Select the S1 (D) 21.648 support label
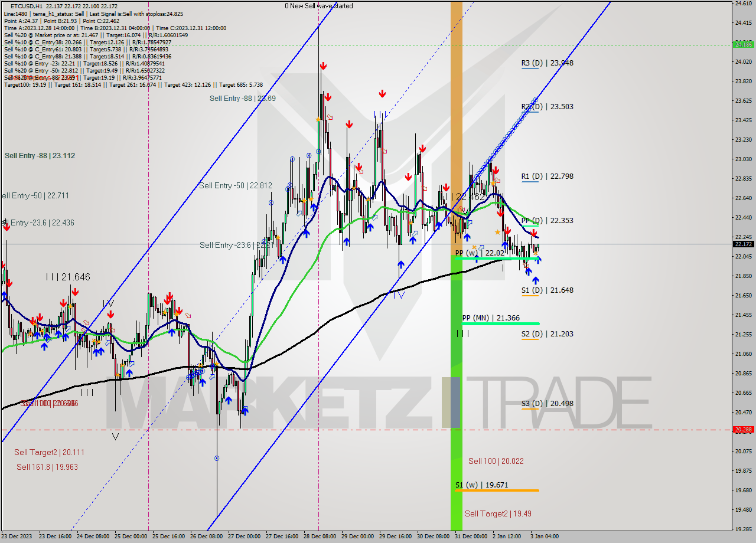The width and height of the screenshot is (756, 543). tap(547, 290)
